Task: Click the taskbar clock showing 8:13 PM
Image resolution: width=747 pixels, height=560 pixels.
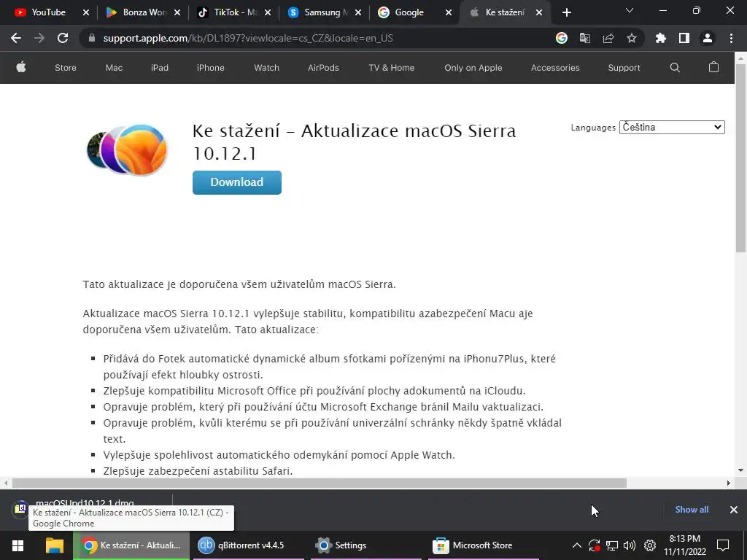Action: pos(684,545)
